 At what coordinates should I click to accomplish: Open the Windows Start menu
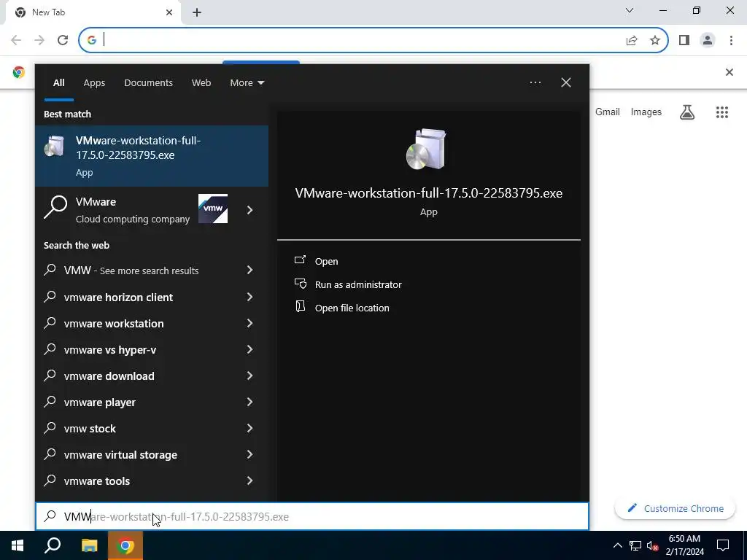pos(18,545)
